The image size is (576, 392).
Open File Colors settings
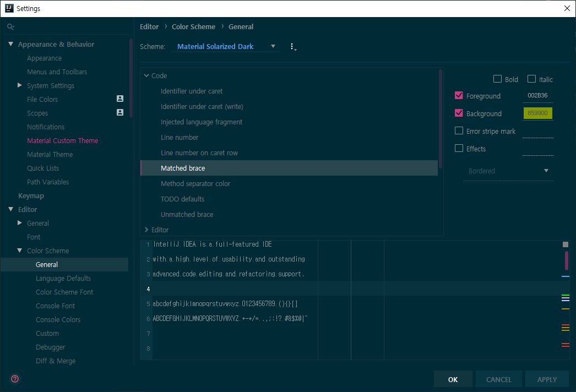42,99
